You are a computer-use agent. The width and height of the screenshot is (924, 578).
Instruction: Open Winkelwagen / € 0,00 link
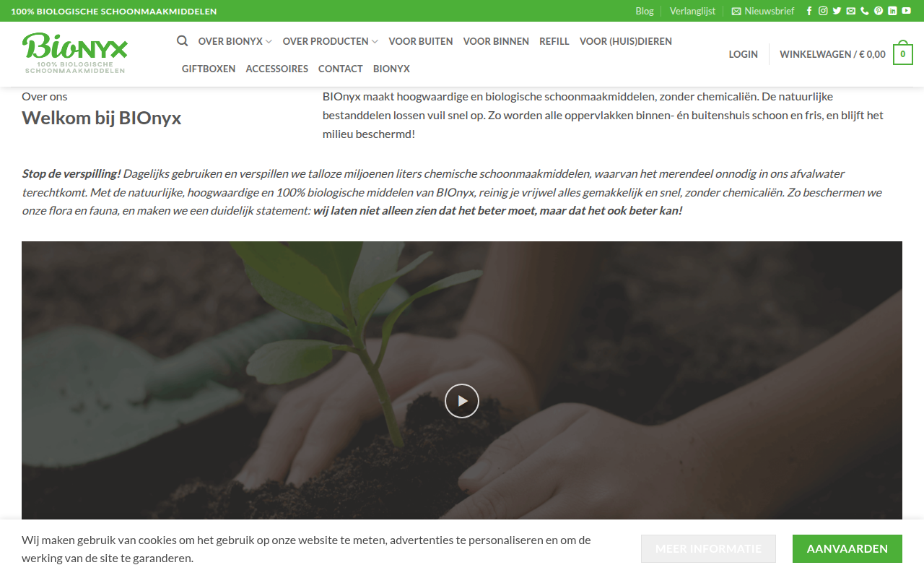[x=832, y=54]
